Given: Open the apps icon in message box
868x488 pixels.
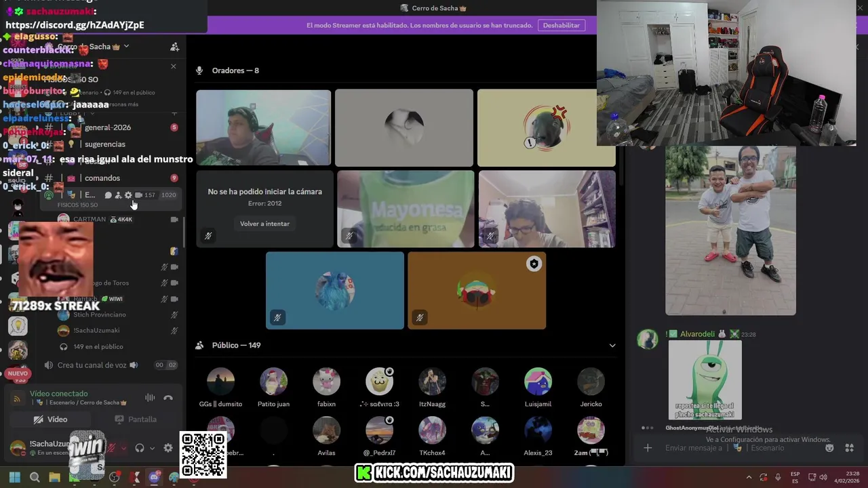Looking at the screenshot, I should click(849, 448).
